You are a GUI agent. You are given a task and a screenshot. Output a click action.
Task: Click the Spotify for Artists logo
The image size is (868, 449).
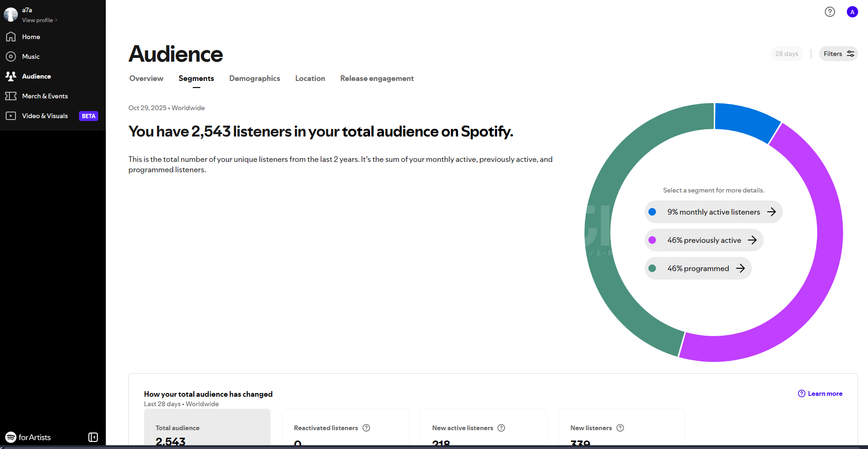tap(28, 437)
